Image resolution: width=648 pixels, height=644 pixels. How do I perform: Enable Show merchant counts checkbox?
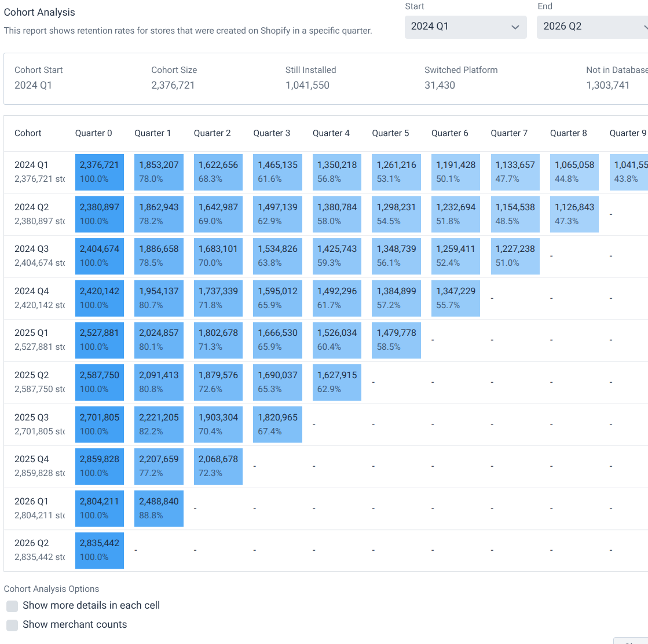[12, 625]
